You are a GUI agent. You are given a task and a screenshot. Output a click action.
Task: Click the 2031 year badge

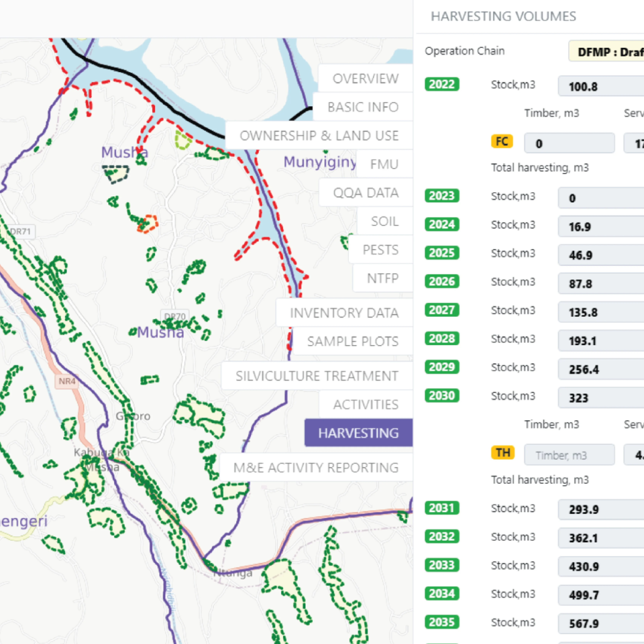(442, 508)
